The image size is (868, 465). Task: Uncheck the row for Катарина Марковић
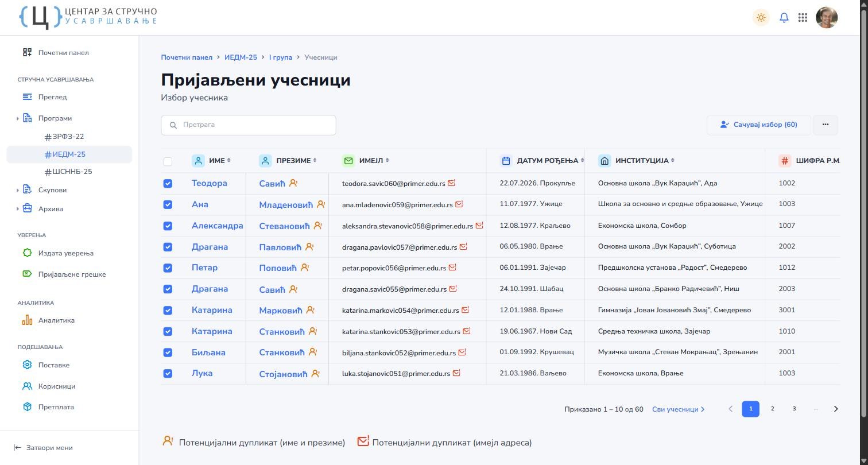coord(168,310)
